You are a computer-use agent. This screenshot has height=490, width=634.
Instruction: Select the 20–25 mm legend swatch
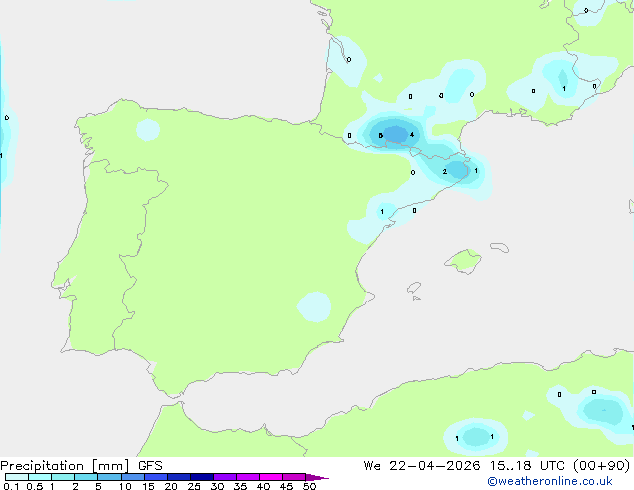(179, 477)
